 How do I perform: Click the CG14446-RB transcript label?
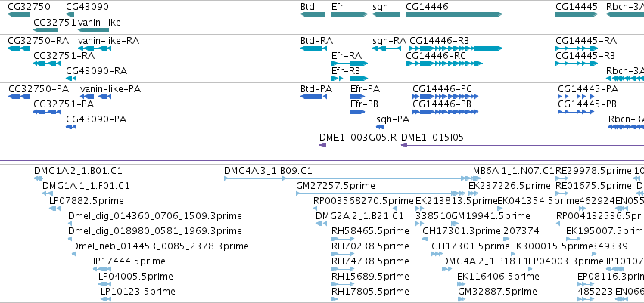click(x=439, y=41)
